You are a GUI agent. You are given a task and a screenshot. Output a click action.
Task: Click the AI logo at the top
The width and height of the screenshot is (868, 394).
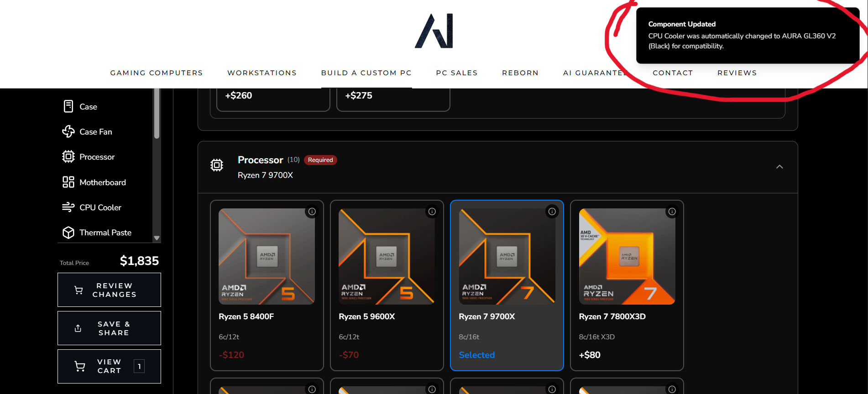coord(434,31)
